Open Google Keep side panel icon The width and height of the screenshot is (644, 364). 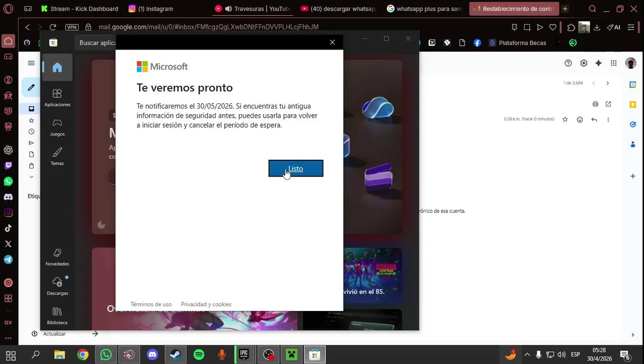pyautogui.click(x=633, y=105)
